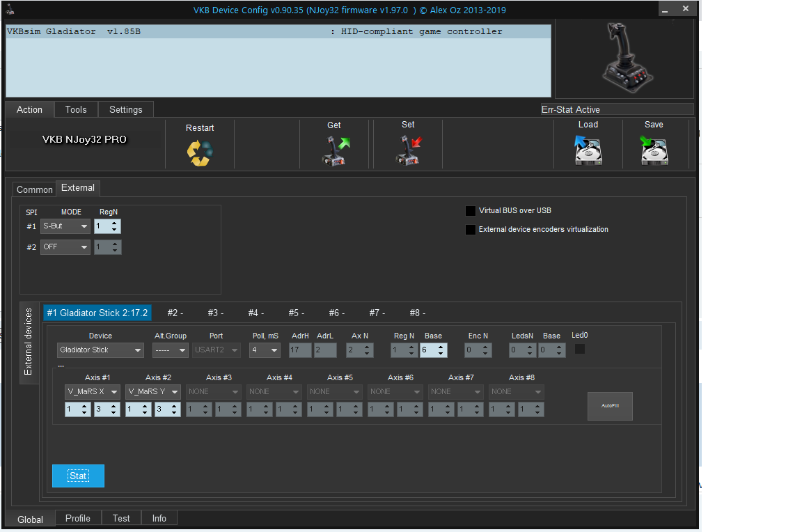Open the External tab

[x=78, y=188]
